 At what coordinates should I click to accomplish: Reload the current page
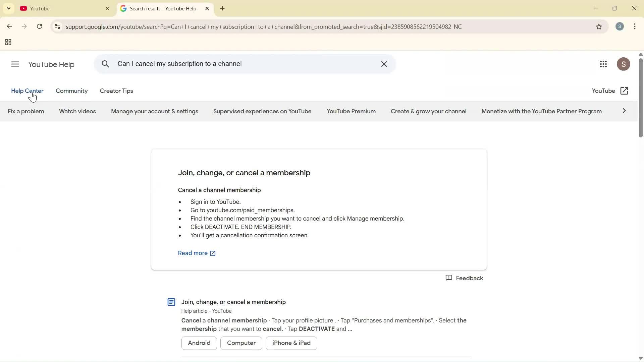click(39, 26)
